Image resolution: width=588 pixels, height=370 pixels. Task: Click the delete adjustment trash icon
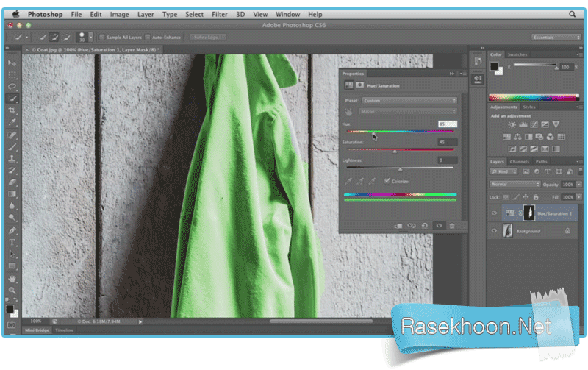(x=452, y=226)
